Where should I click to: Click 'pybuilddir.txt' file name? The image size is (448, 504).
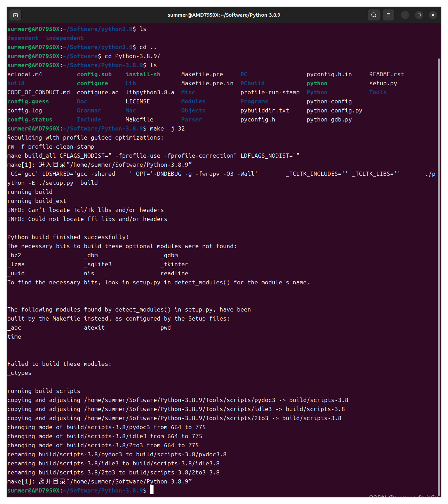point(265,110)
